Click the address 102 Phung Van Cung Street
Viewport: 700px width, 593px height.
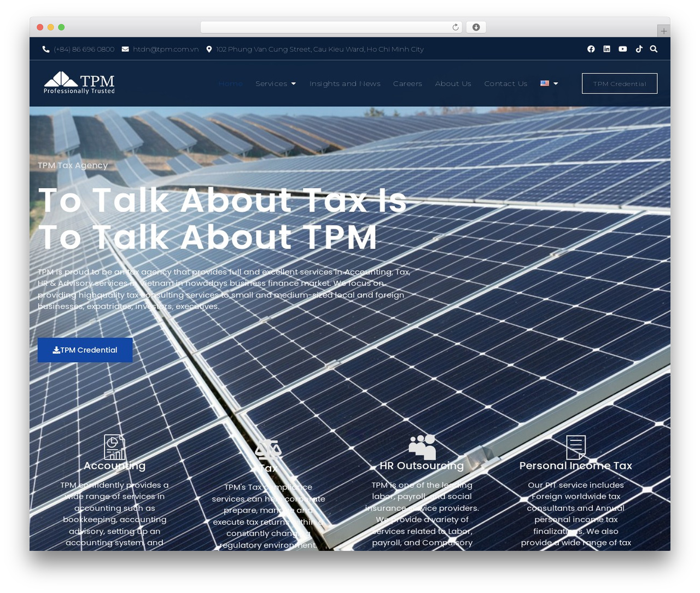pyautogui.click(x=320, y=49)
